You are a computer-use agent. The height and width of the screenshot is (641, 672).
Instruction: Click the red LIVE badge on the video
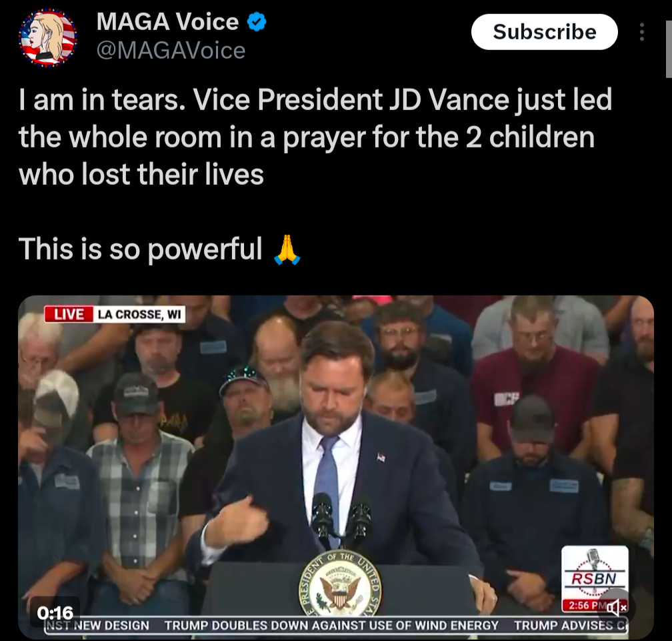tap(69, 314)
